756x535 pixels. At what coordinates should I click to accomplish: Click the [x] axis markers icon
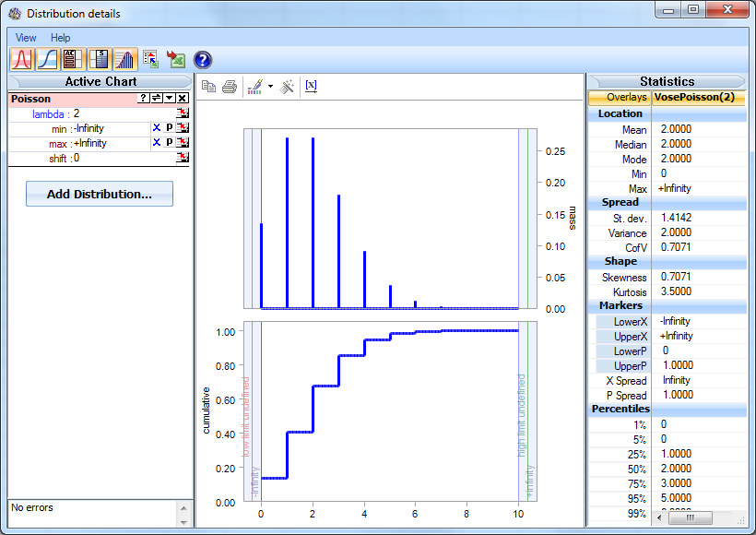[312, 87]
